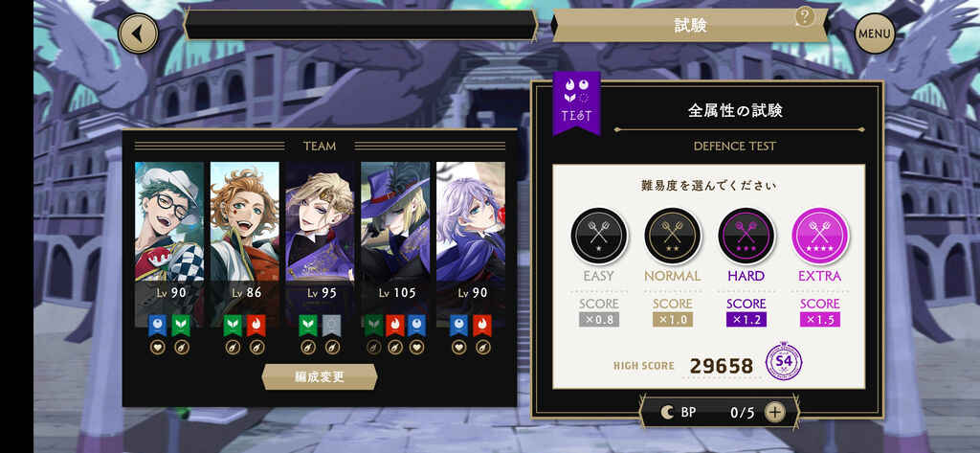The height and width of the screenshot is (453, 980).
Task: Tap the back arrow button
Action: click(138, 34)
